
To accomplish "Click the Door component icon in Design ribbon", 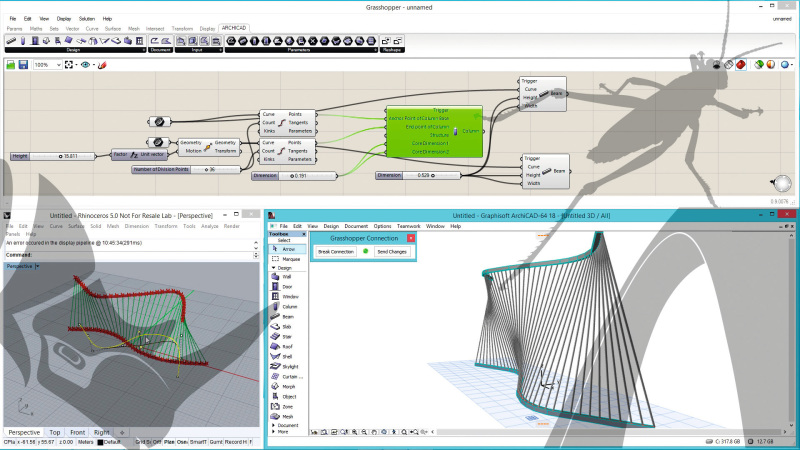I will coord(35,41).
